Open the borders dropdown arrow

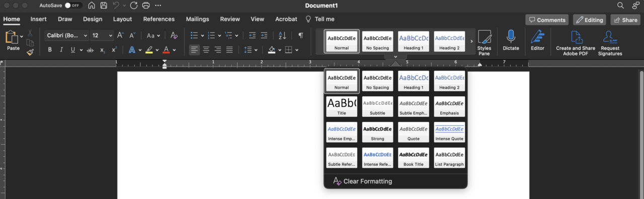[x=297, y=50]
